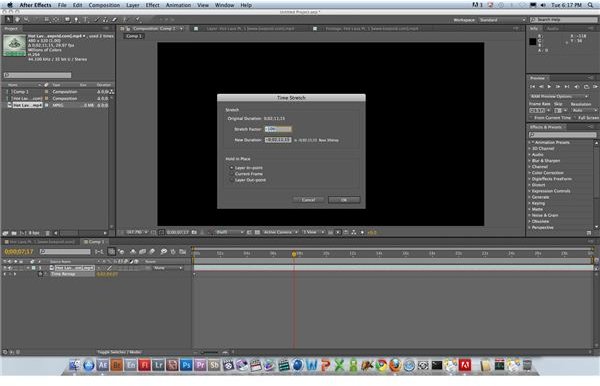Click the New Duration input field
The image size is (600, 386).
[278, 140]
